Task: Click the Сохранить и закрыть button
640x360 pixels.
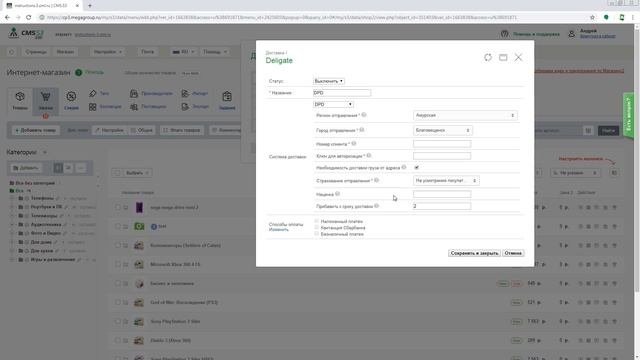Action: (474, 253)
